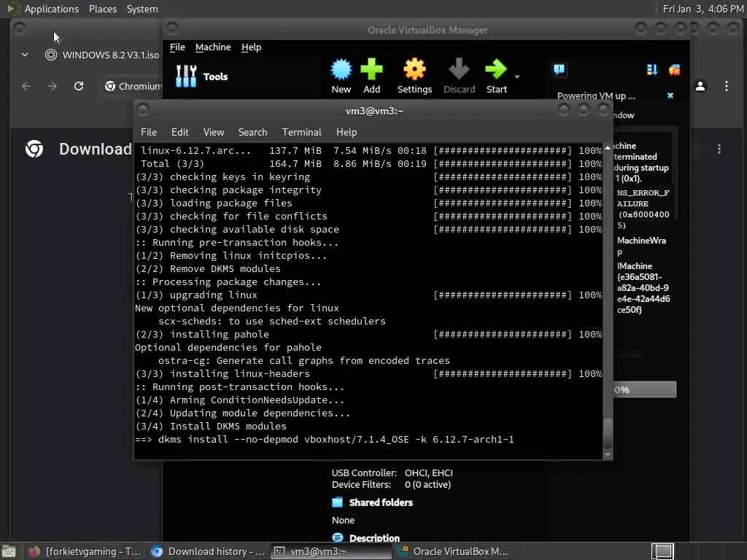Image resolution: width=747 pixels, height=560 pixels.
Task: Open Downloads page more actions menu
Action: [x=719, y=149]
